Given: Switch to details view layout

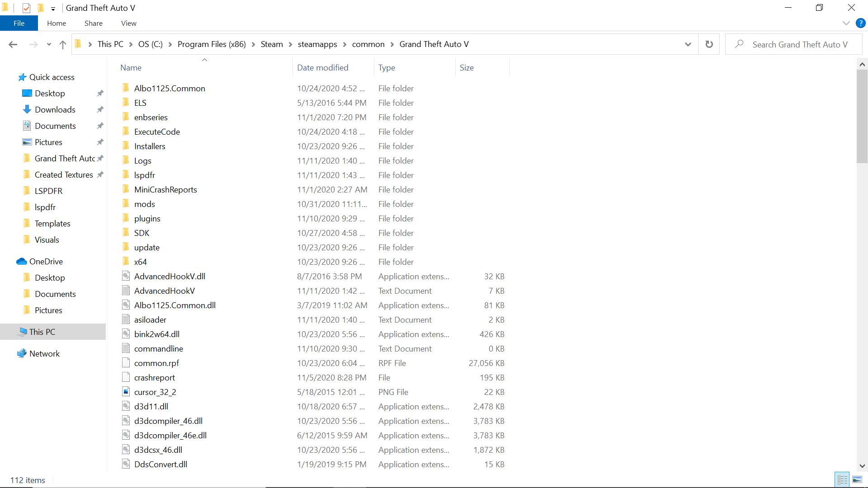Looking at the screenshot, I should tap(842, 480).
